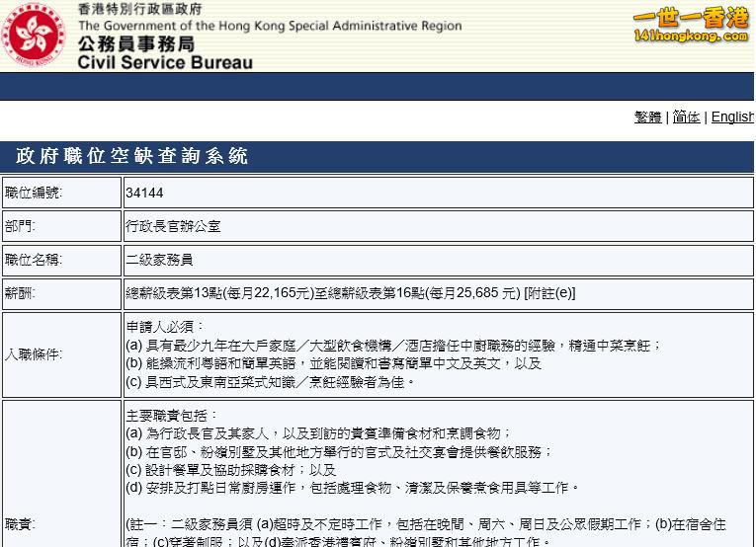Click the 行政長官辦公室 department value
Image resolution: width=756 pixels, height=547 pixels.
click(x=173, y=226)
